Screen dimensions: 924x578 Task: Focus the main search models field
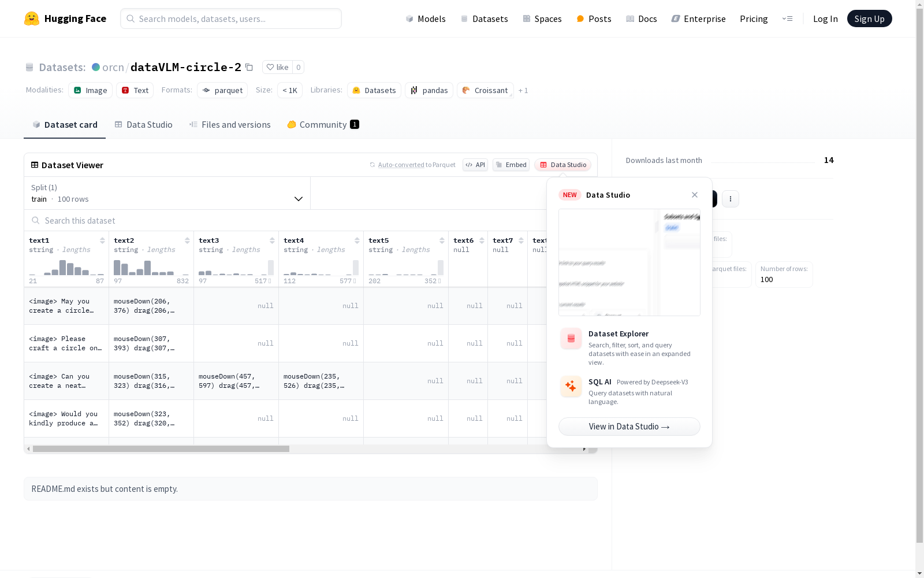click(231, 18)
